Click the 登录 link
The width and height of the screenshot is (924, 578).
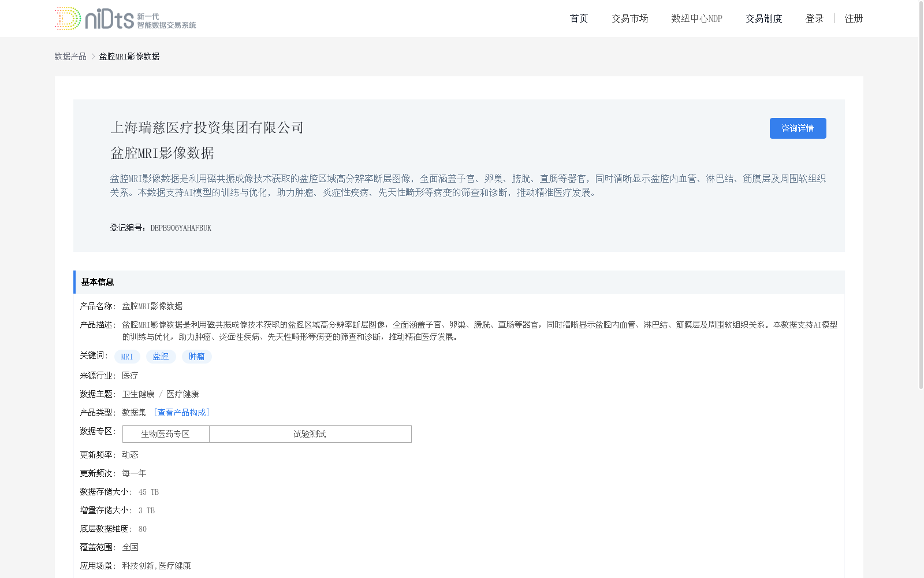click(814, 18)
